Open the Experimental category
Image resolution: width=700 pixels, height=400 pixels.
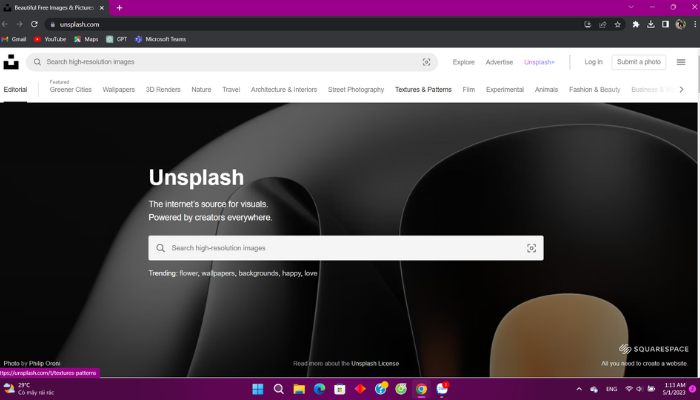(505, 90)
